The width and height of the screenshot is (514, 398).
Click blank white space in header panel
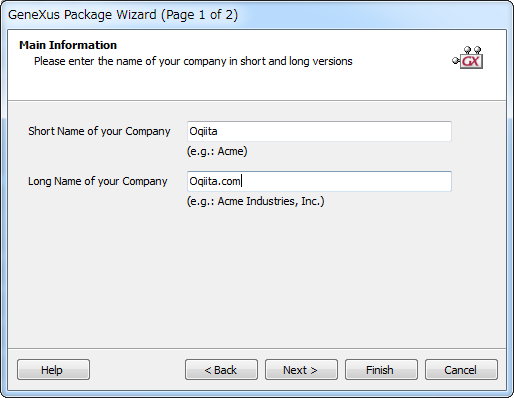(233, 85)
